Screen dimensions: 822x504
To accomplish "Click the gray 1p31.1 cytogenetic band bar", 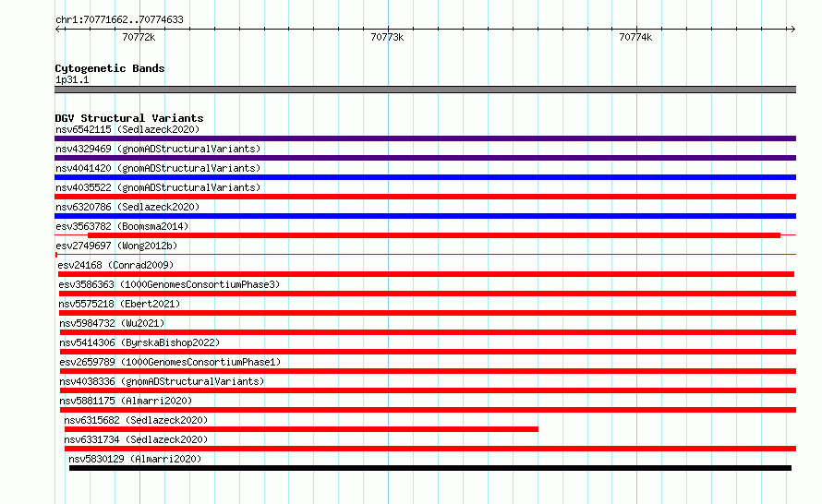I will (425, 90).
